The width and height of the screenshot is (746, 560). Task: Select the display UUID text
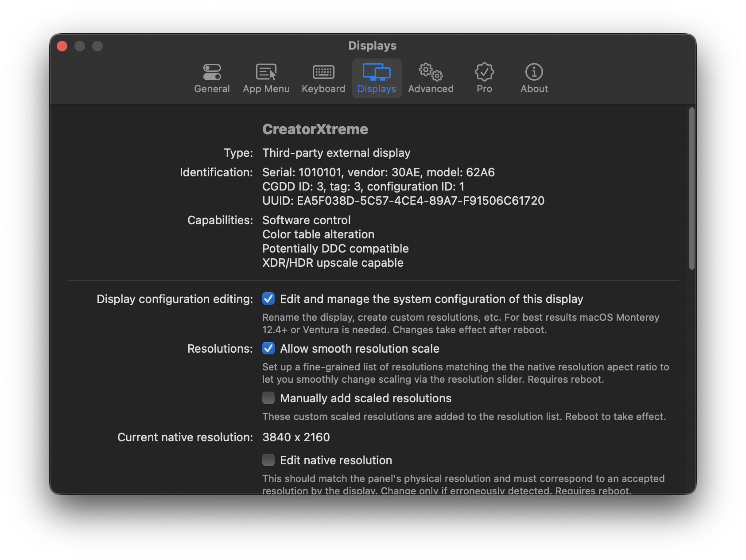pyautogui.click(x=404, y=201)
